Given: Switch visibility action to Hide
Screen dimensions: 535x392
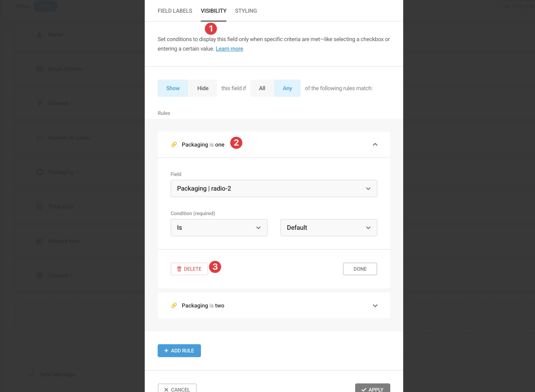Looking at the screenshot, I should coord(203,88).
